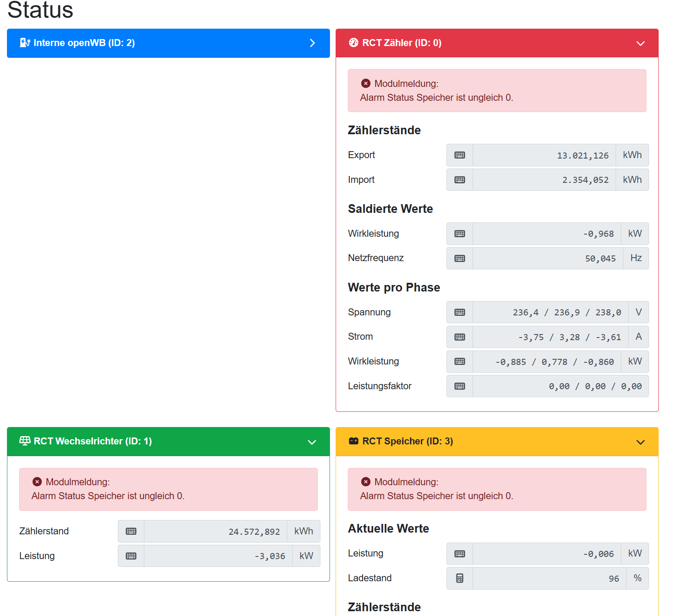Image resolution: width=673 pixels, height=616 pixels.
Task: Click the Spannung values 236,4 / 236,9 / 238,0
Action: click(550, 312)
